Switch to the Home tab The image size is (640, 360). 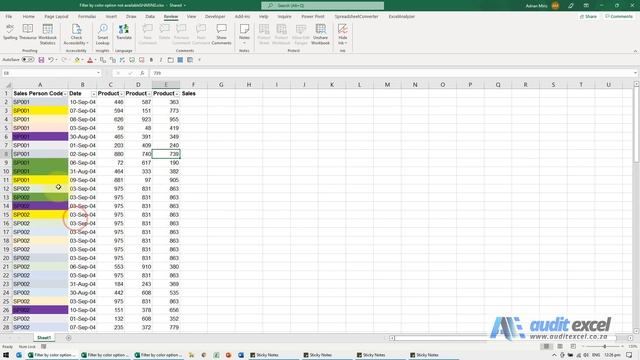[x=28, y=16]
